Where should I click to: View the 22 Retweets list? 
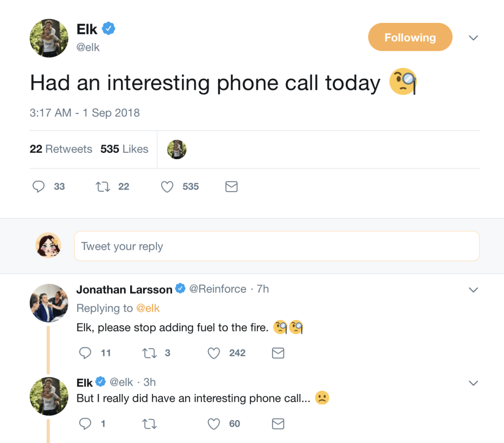61,149
